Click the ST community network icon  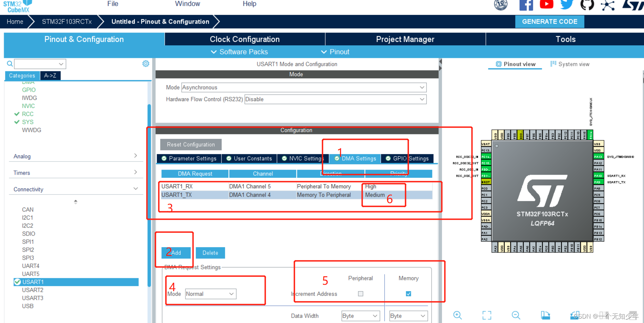pyautogui.click(x=608, y=5)
